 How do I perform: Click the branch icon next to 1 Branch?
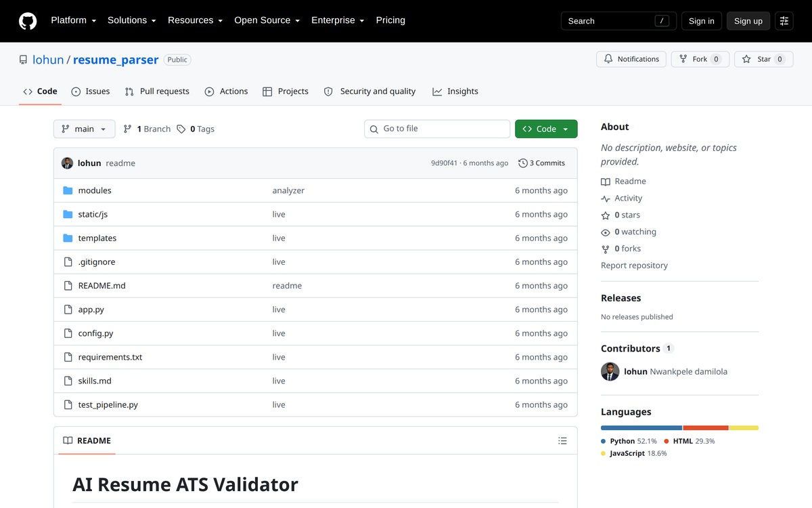pos(127,129)
